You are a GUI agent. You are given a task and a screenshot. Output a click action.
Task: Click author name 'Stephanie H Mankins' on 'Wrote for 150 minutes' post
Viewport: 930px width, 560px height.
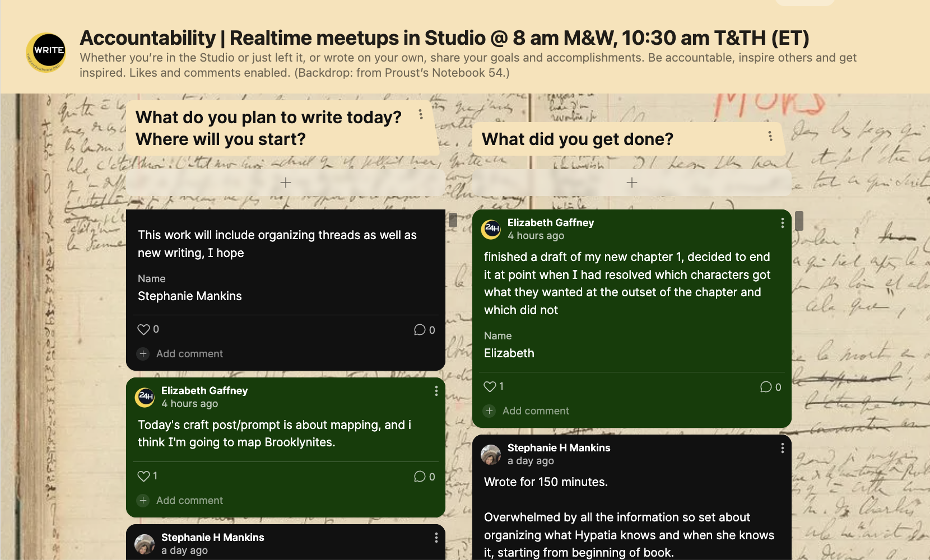point(559,447)
